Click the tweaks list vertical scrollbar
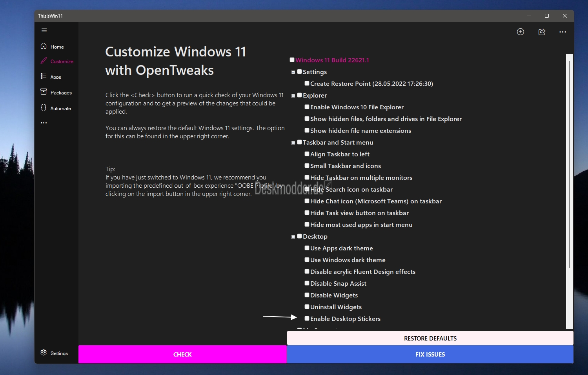 [569, 191]
